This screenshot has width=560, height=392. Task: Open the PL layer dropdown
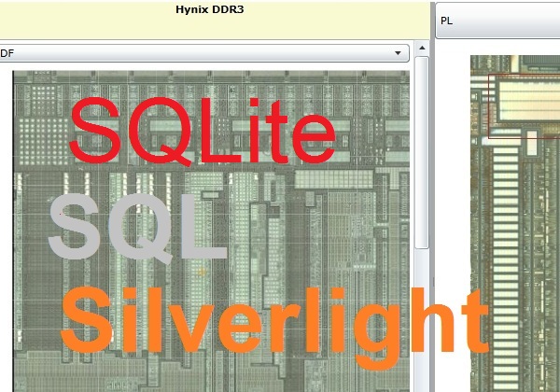(x=497, y=21)
